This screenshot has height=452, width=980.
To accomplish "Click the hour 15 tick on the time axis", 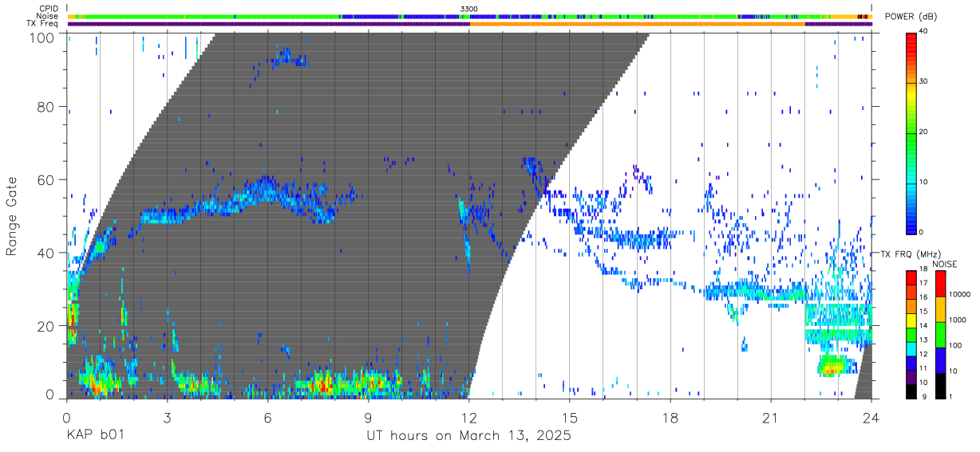I will coord(570,417).
